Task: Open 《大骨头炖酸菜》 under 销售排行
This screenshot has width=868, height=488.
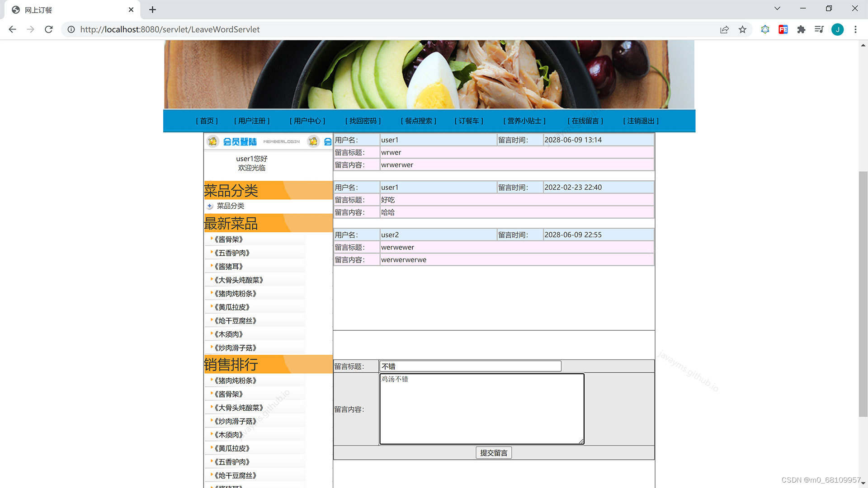Action: point(239,408)
